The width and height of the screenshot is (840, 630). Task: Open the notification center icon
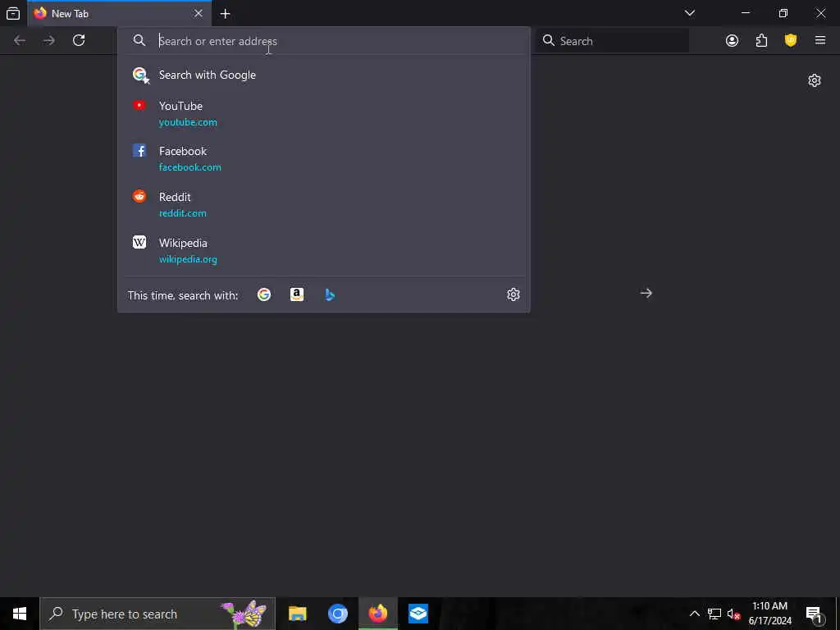pyautogui.click(x=814, y=614)
